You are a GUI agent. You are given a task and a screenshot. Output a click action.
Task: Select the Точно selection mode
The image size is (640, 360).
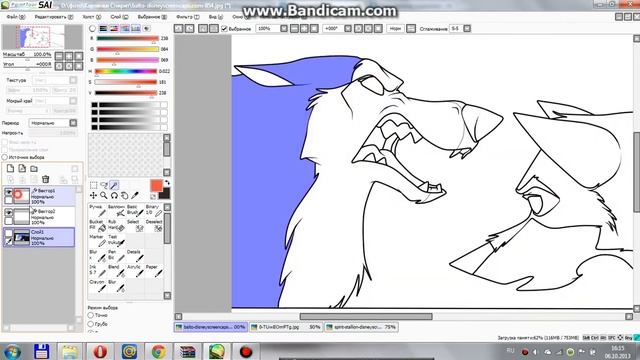coord(91,315)
